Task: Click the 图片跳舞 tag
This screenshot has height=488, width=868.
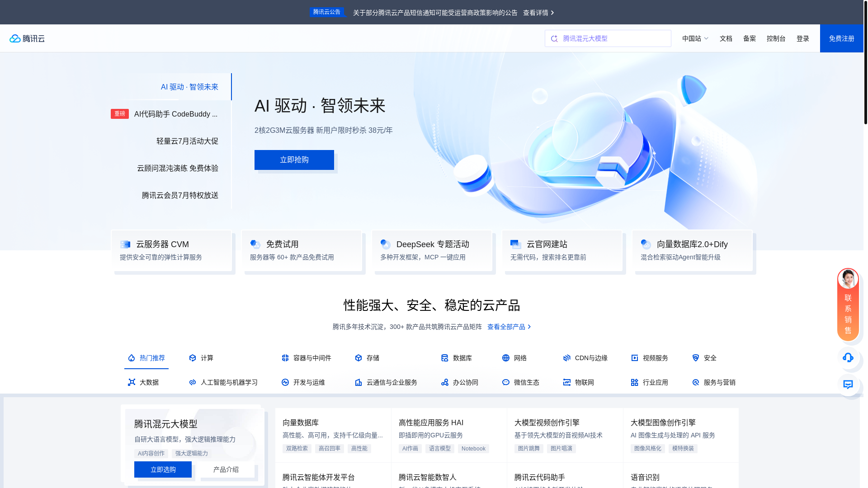Action: [529, 449]
